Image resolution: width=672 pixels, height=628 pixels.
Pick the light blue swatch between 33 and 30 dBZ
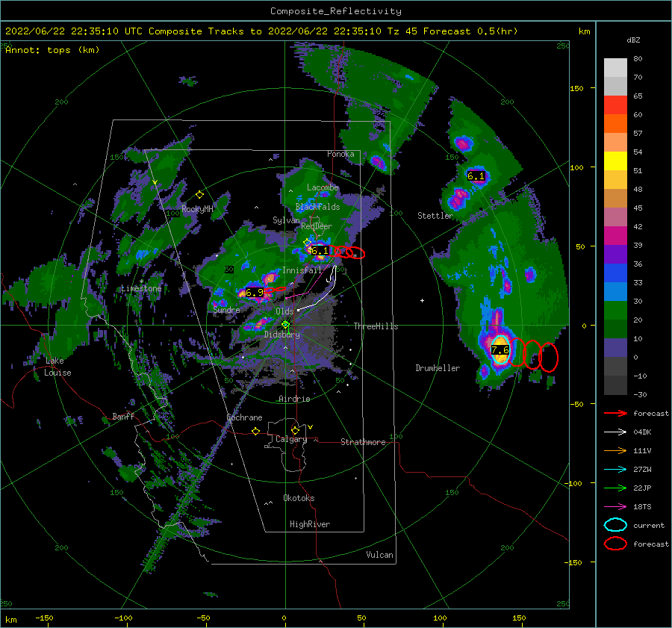click(x=615, y=291)
